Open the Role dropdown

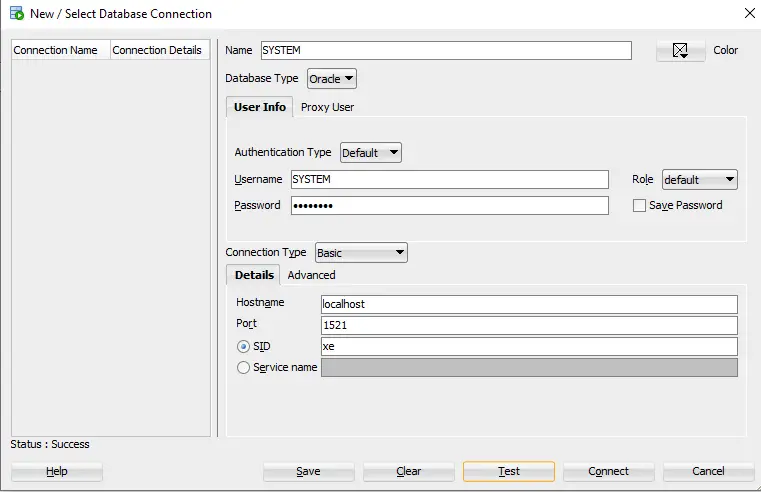[x=700, y=180]
